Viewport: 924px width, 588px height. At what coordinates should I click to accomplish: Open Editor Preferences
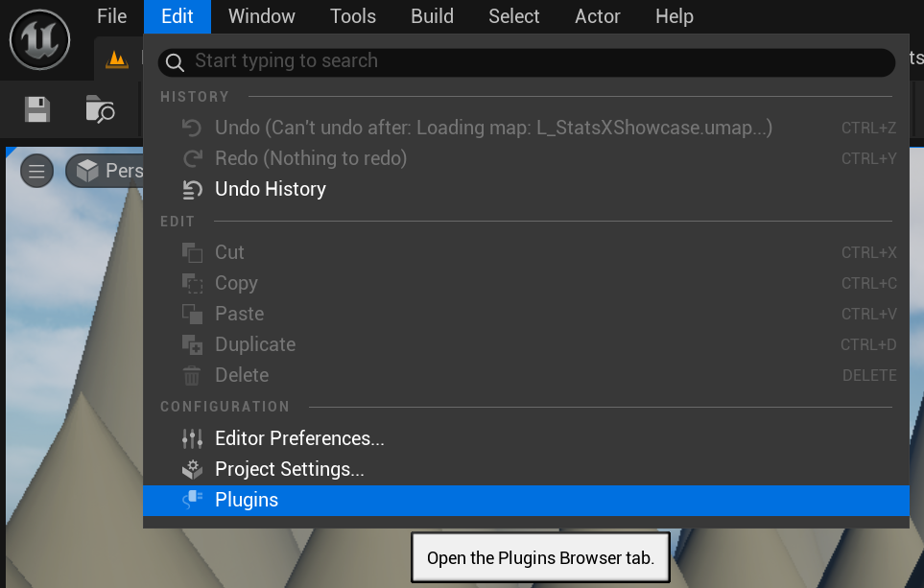pos(298,438)
